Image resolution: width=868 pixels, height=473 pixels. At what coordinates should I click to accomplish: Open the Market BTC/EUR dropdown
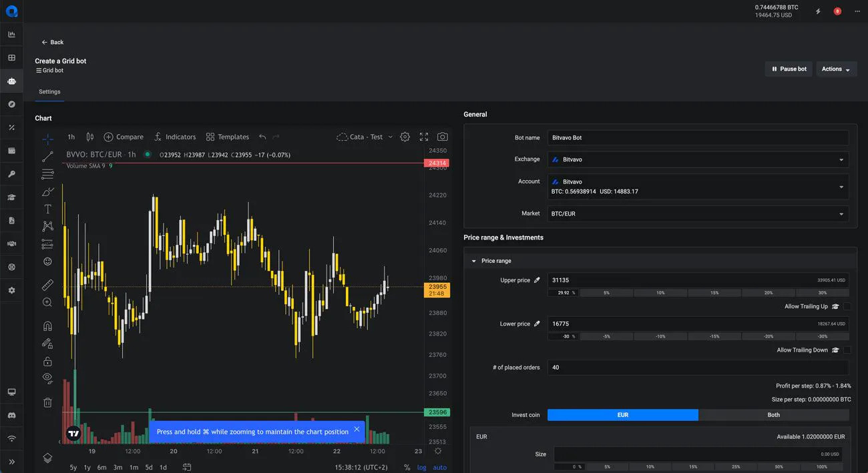[698, 213]
